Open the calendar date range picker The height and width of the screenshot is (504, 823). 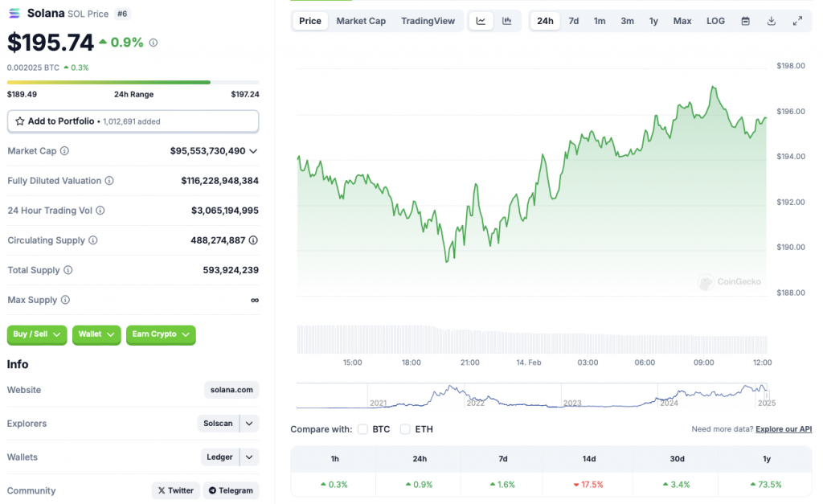pos(745,21)
